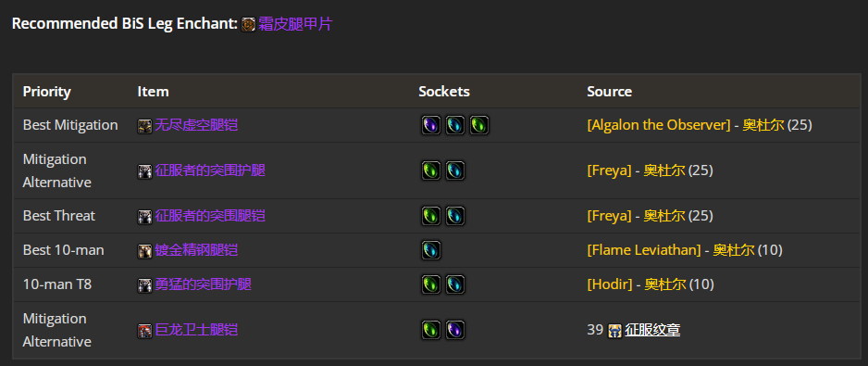This screenshot has height=366, width=868.
Task: Click the Priority column header
Action: tap(46, 92)
